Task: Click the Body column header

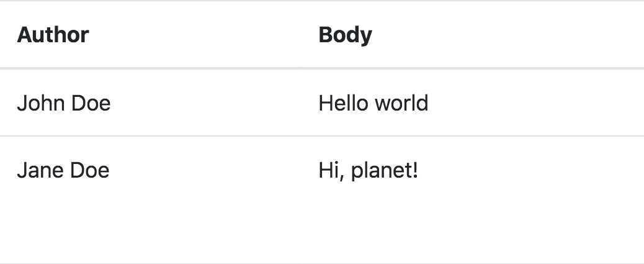Action: [345, 35]
